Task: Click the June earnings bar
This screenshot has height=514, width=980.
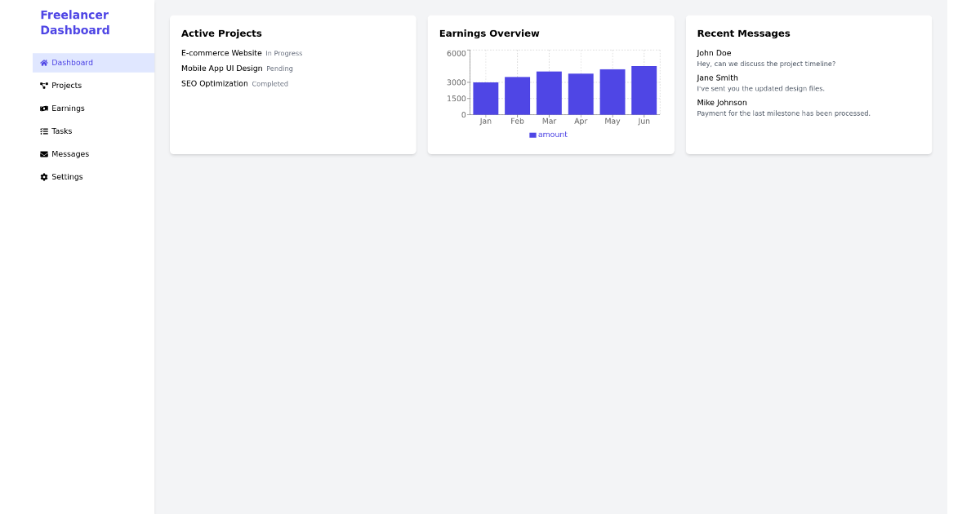Action: pos(644,90)
